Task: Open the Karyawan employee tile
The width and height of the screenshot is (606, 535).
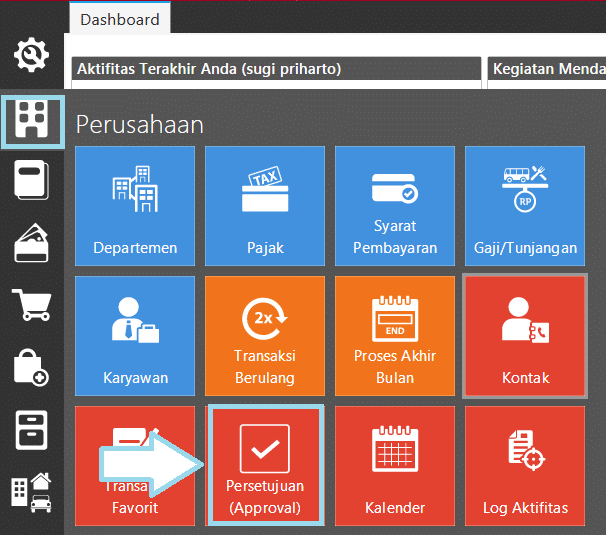Action: click(135, 336)
